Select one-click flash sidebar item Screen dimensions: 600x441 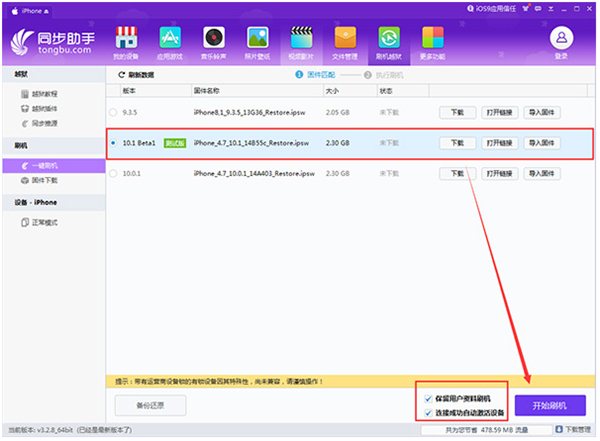(54, 166)
